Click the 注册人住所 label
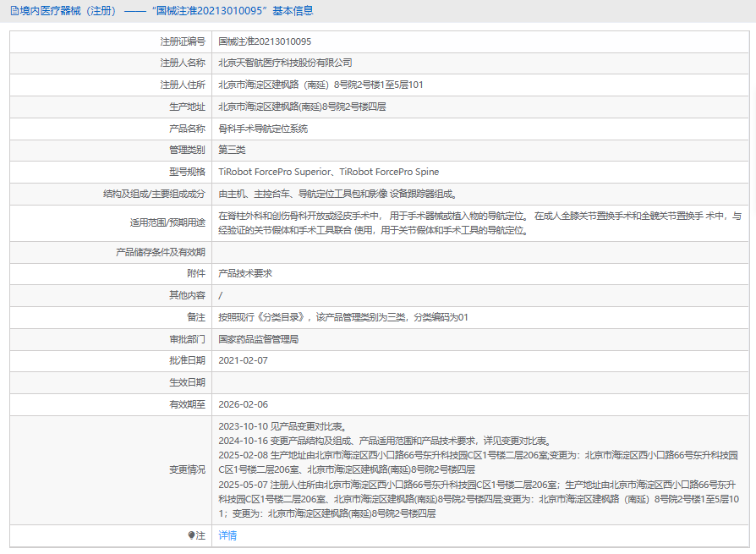756x554 pixels. (183, 85)
